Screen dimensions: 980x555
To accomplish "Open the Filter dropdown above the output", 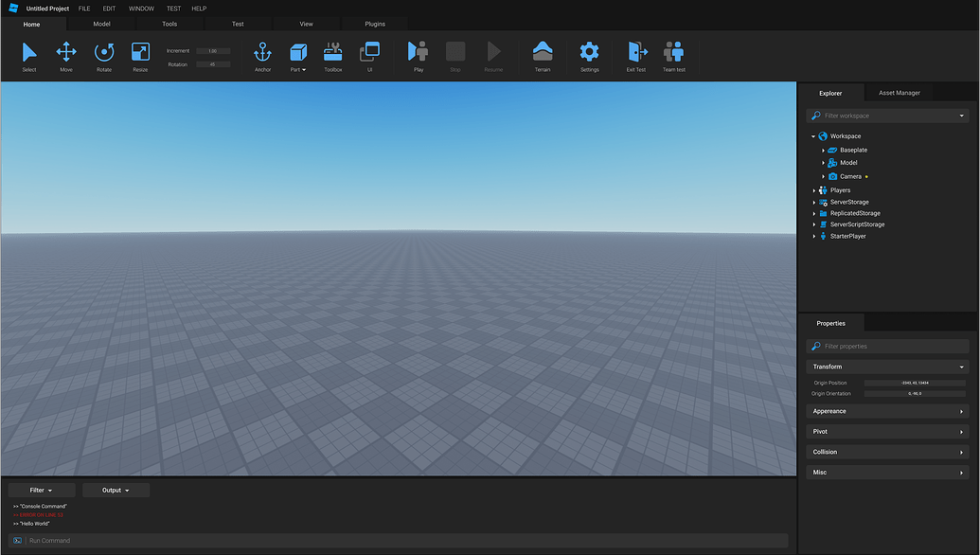I will (x=40, y=490).
